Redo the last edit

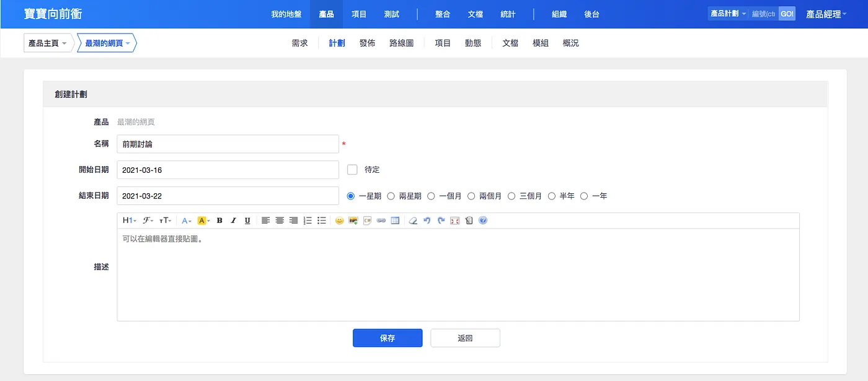[441, 221]
